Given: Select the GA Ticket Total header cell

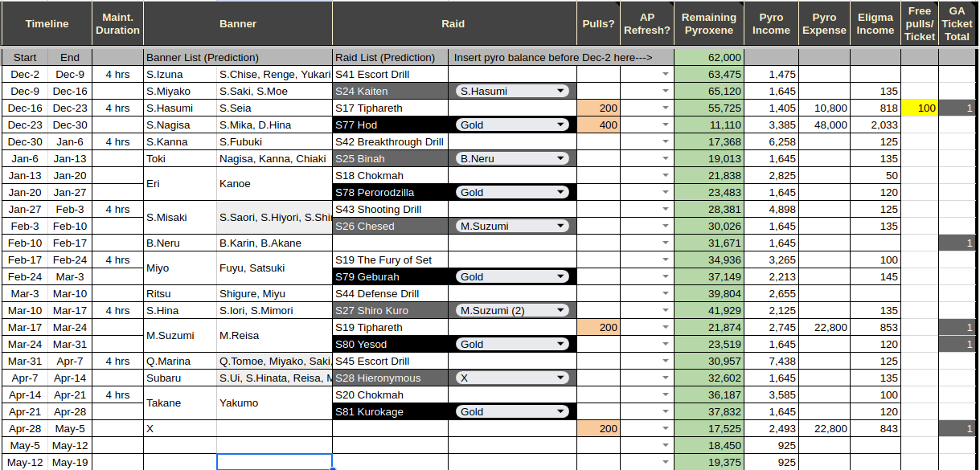Looking at the screenshot, I should coord(957,23).
